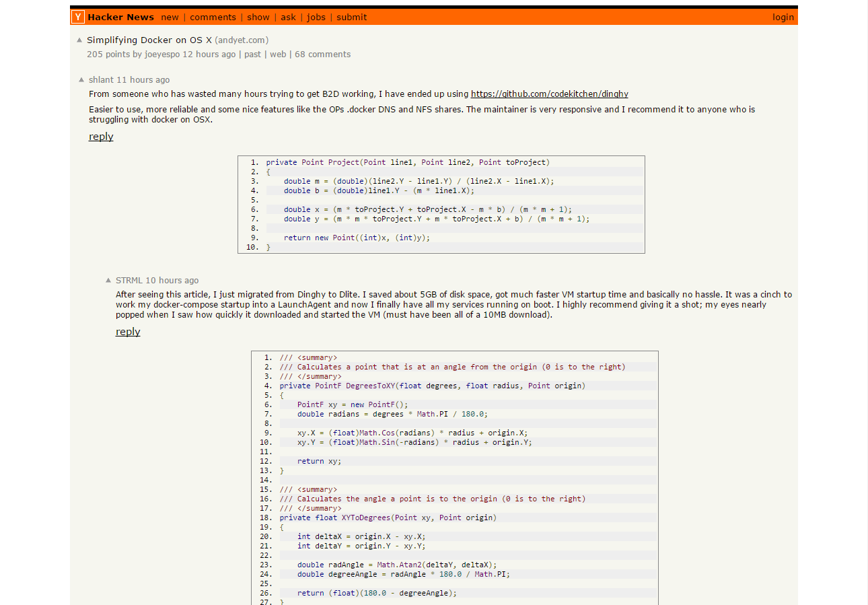Visit the andyet.com site link

[242, 40]
